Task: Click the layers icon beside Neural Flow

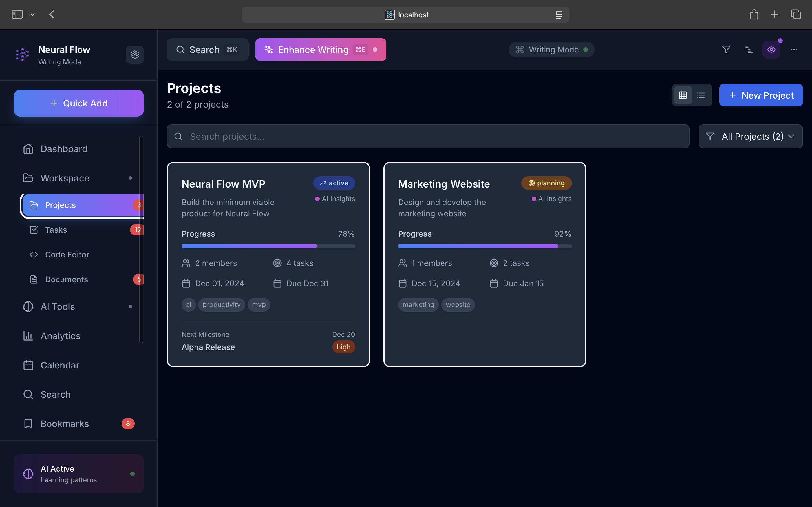Action: 134,55
